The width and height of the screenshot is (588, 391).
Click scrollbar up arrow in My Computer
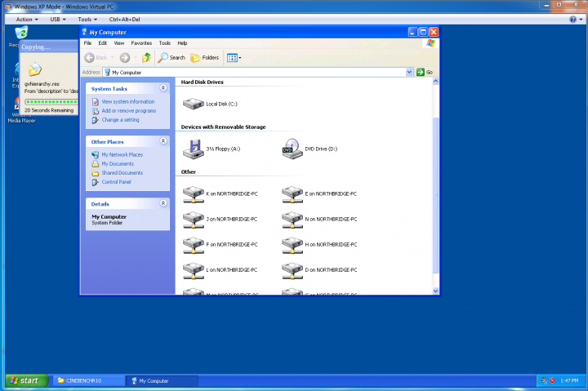coord(435,82)
